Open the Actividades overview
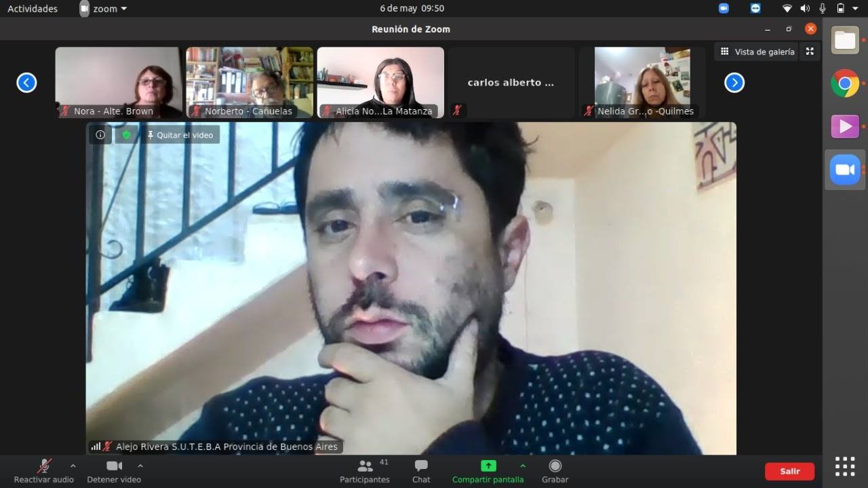Screen dimensions: 868x488 click(x=33, y=9)
